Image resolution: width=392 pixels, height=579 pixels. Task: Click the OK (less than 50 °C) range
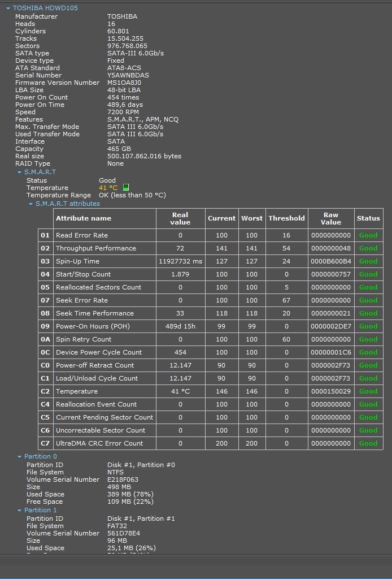click(x=132, y=195)
